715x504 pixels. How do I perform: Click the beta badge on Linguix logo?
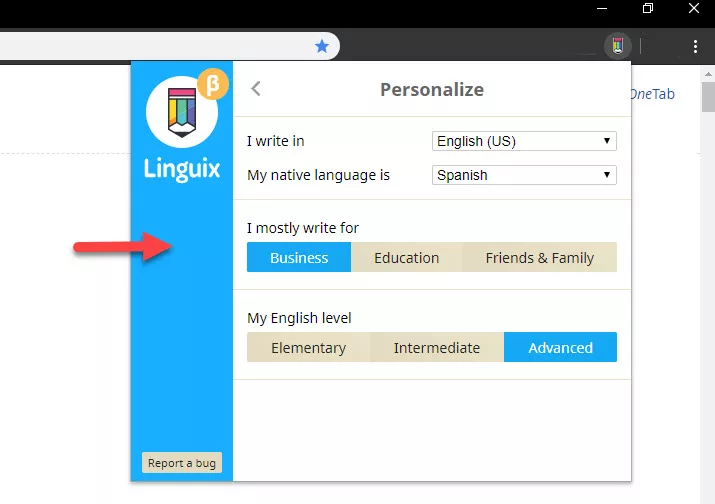coord(211,86)
